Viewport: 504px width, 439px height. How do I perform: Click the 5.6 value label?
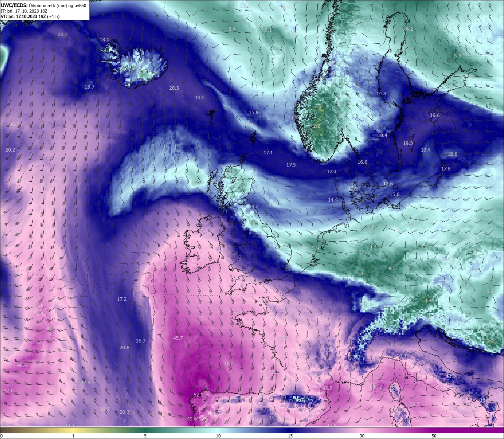pos(458,56)
